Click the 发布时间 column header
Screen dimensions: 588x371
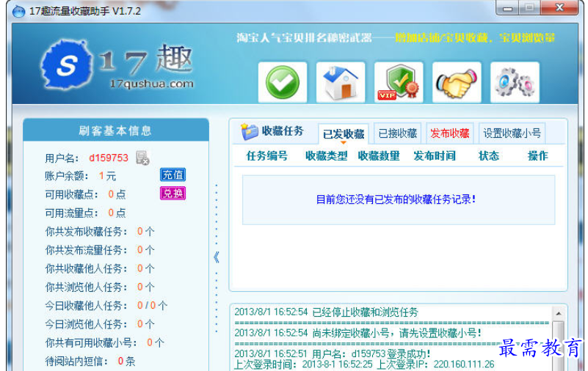[435, 155]
